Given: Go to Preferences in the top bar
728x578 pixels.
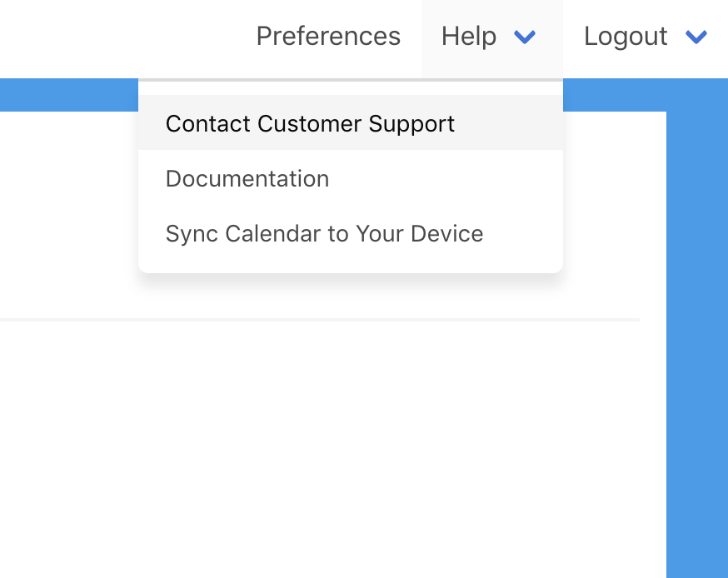Looking at the screenshot, I should pyautogui.click(x=328, y=37).
